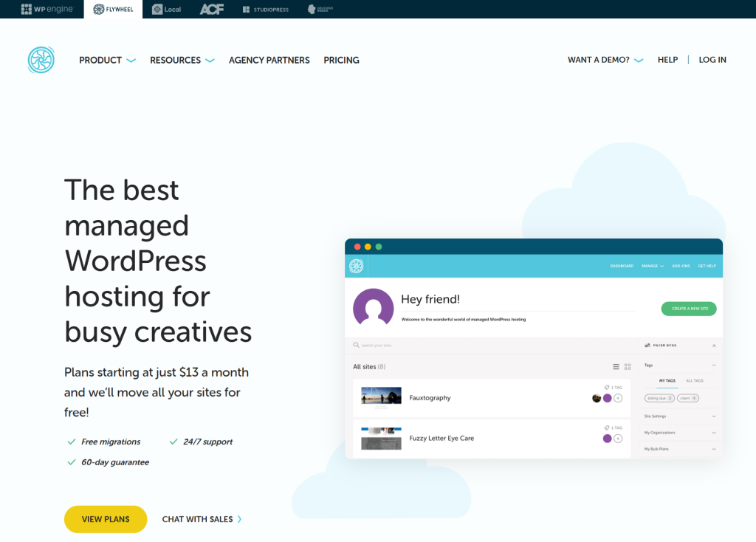
Task: Open the Want a Demo dropdown
Action: (605, 60)
